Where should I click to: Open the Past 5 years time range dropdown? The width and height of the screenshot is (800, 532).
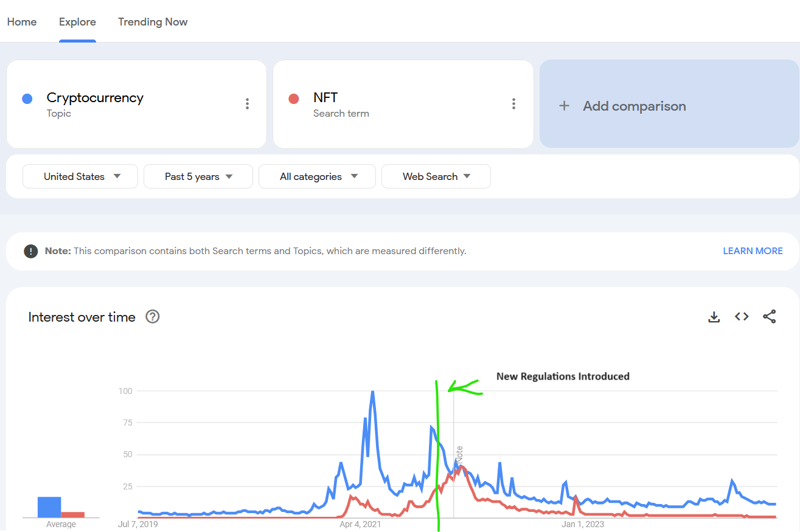tap(198, 176)
